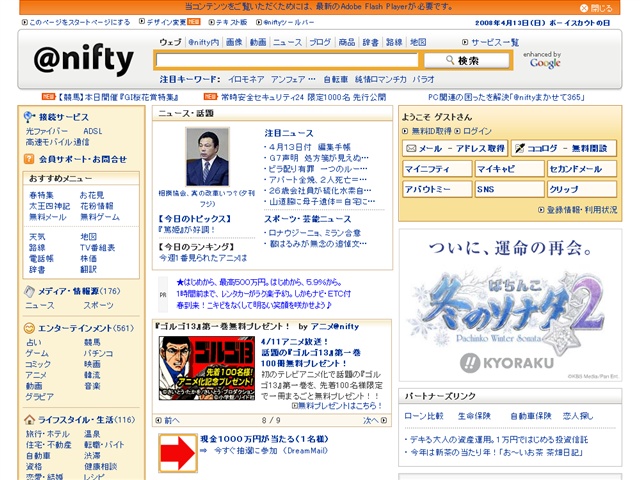Click the red arrow thumbnail icon

click(x=178, y=453)
